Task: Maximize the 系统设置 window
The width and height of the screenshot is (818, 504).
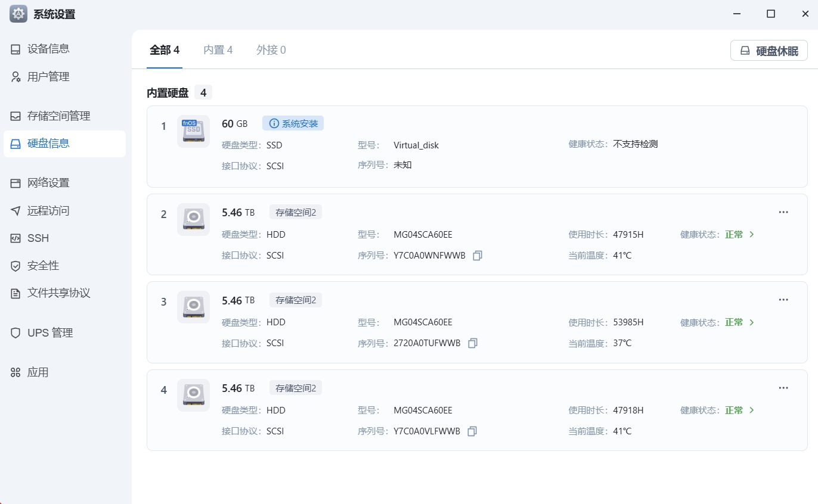Action: 771,14
